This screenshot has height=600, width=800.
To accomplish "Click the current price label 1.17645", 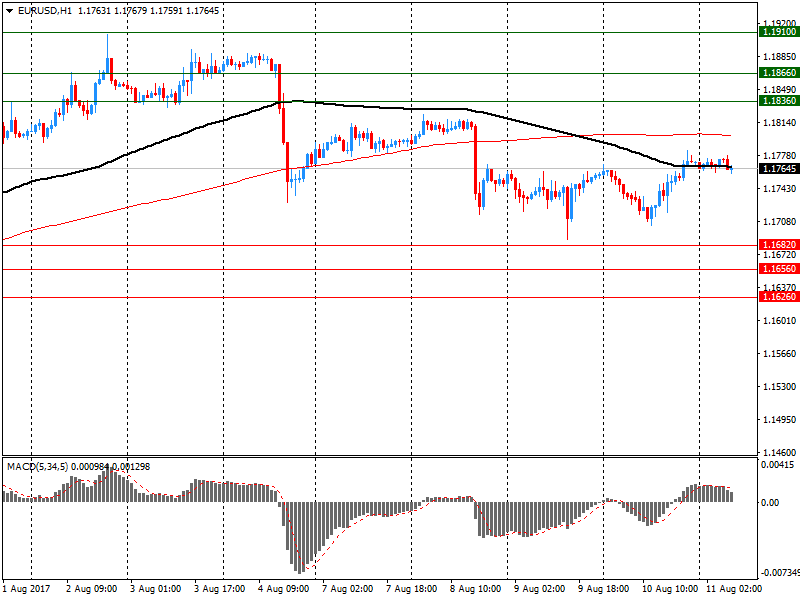I will (x=779, y=169).
